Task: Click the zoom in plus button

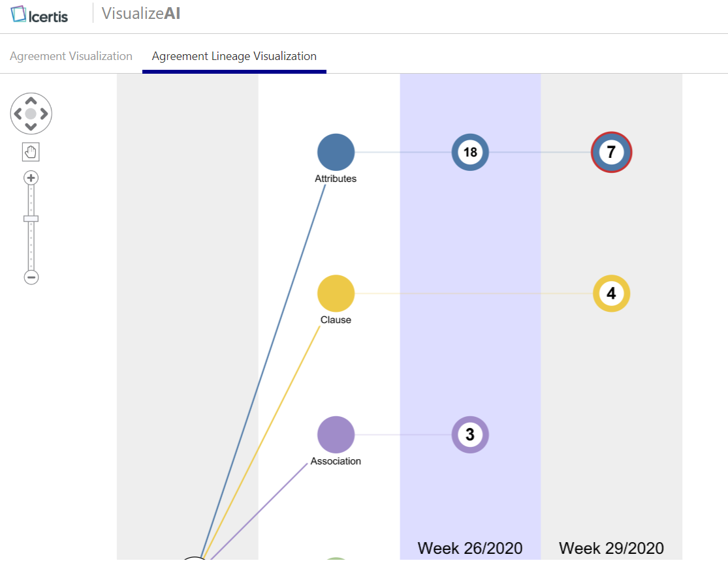Action: click(31, 177)
